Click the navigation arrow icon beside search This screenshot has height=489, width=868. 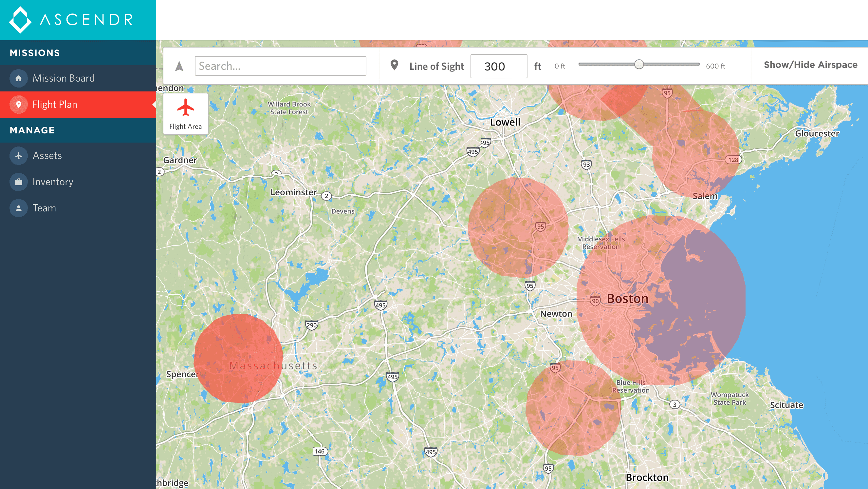click(179, 66)
